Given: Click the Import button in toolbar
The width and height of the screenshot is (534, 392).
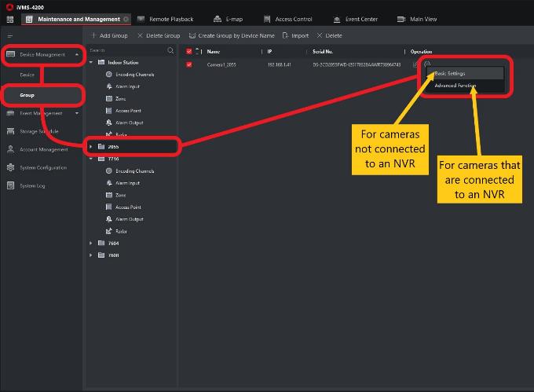Looking at the screenshot, I should 295,35.
